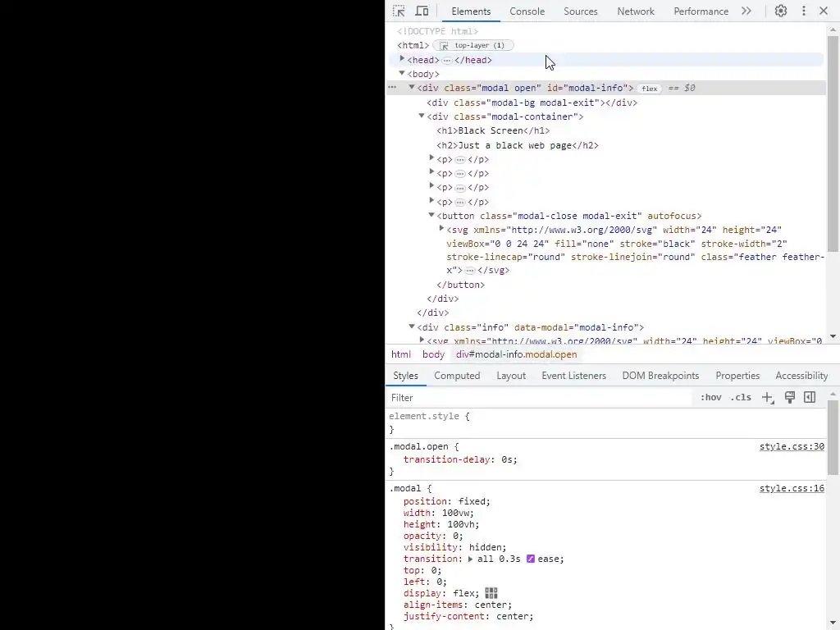The image size is (840, 630).
Task: Edit the justify-content center value
Action: 513,616
